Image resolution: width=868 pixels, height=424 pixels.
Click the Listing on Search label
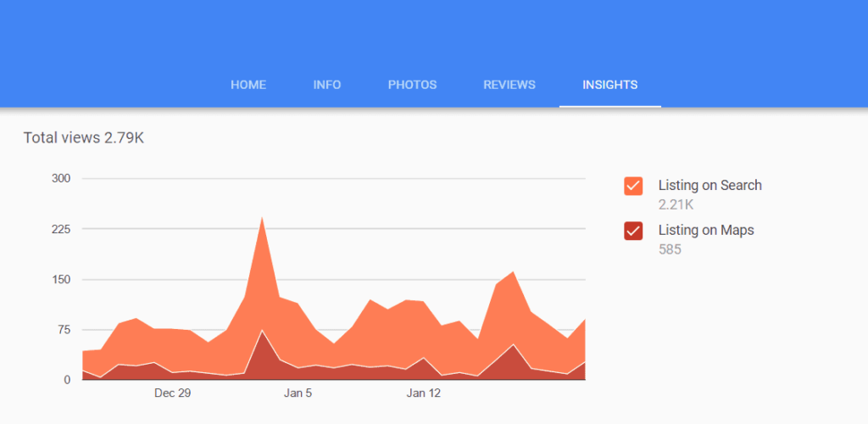click(710, 186)
